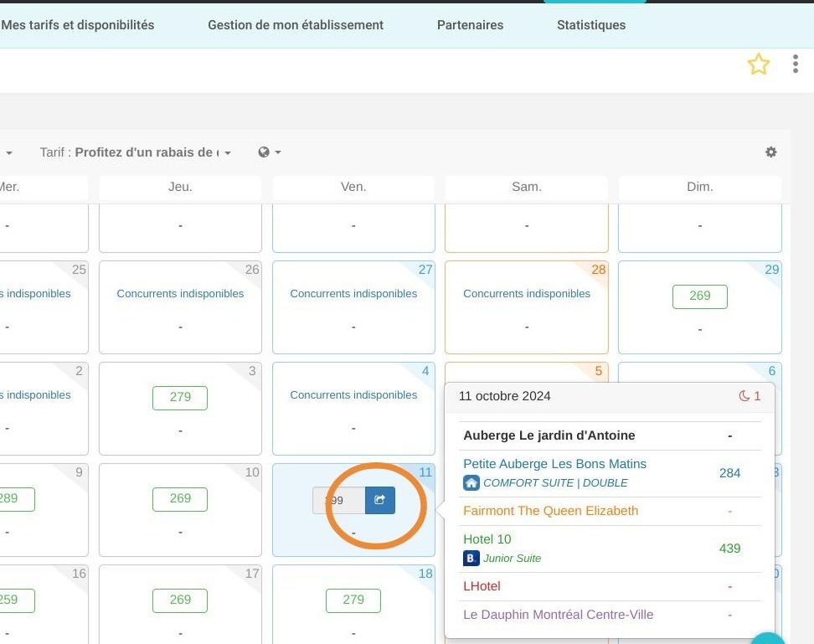Click the Ven. column header
The image size is (814, 644).
pyautogui.click(x=353, y=187)
